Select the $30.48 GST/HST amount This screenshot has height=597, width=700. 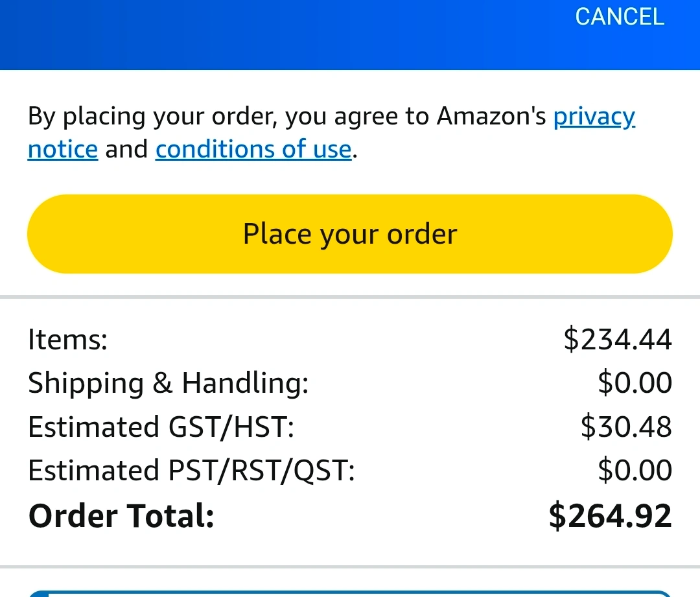pos(625,427)
